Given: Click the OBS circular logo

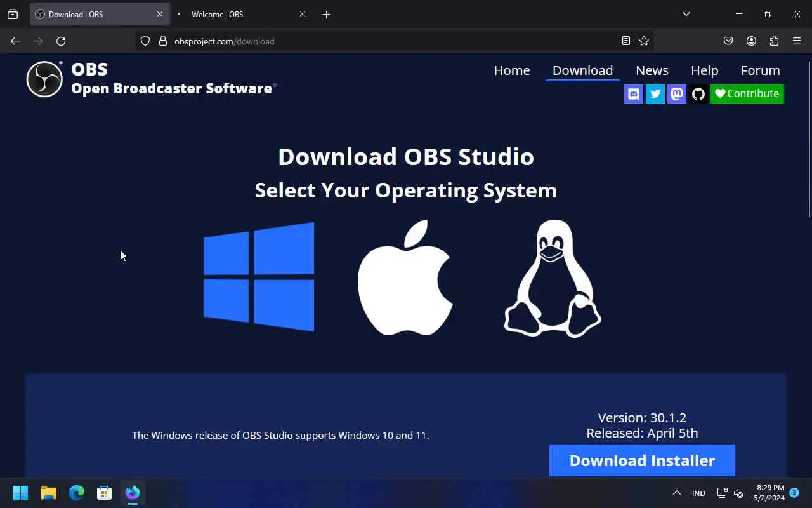Looking at the screenshot, I should 44,79.
